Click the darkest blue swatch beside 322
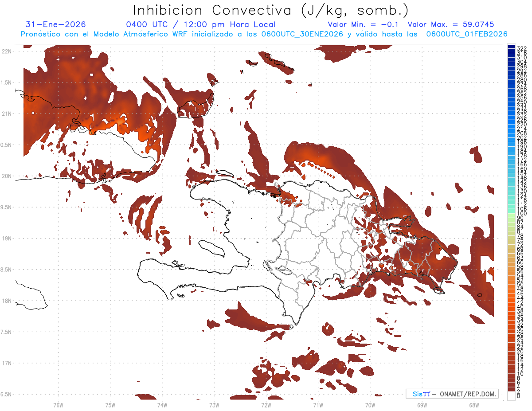532x411 pixels. (511, 47)
